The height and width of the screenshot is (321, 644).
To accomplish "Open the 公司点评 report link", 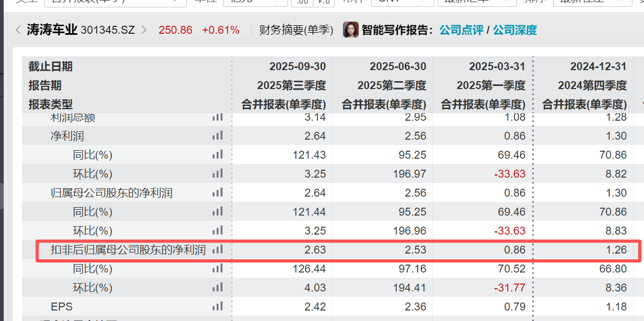I will click(462, 30).
